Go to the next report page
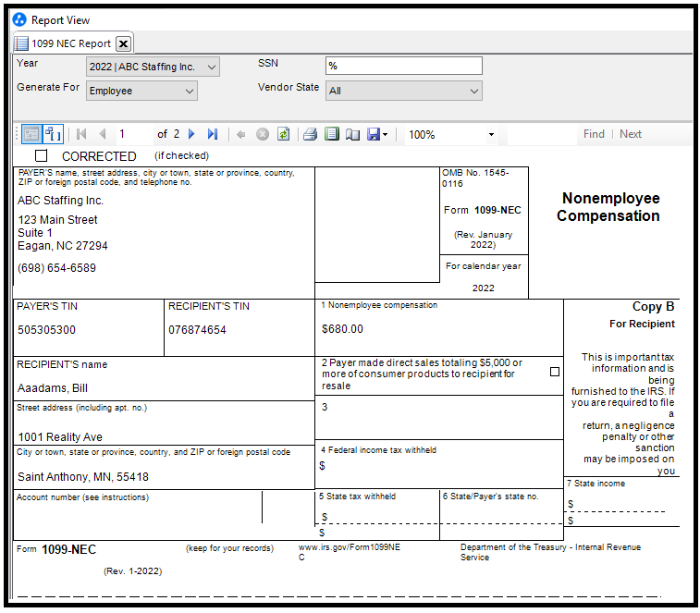Viewport: 700px width, 613px height. 192,134
